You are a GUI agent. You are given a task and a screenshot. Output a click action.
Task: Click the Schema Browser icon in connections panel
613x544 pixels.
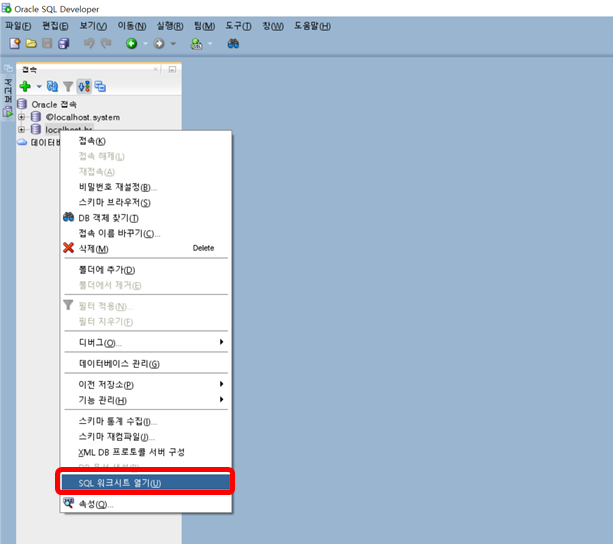point(100,86)
